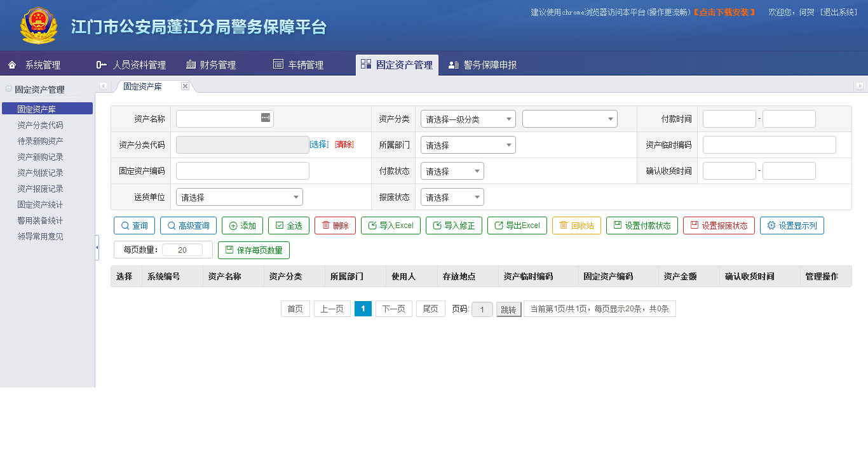This screenshot has height=451, width=868.
Task: Open the 付款状态 dropdown
Action: (x=452, y=171)
